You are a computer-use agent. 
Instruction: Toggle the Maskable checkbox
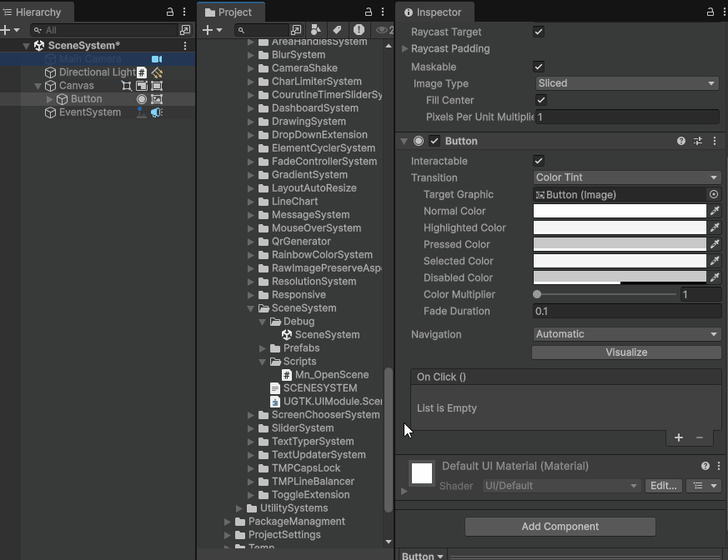pyautogui.click(x=539, y=67)
